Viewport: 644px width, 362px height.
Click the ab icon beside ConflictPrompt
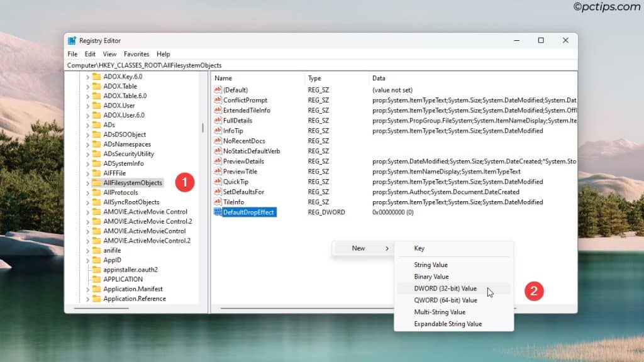point(219,100)
